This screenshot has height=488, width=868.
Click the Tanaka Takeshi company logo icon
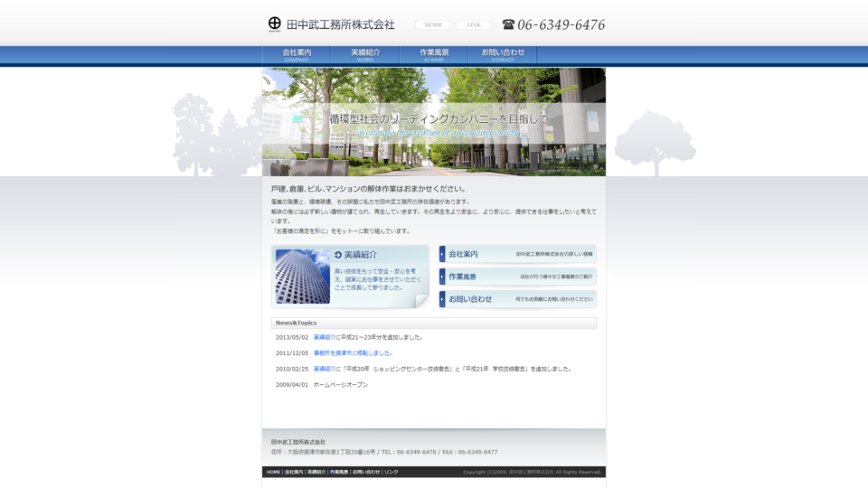pos(275,23)
